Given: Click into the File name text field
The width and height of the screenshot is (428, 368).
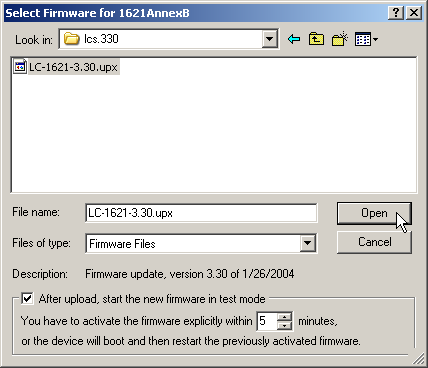Looking at the screenshot, I should [x=201, y=213].
